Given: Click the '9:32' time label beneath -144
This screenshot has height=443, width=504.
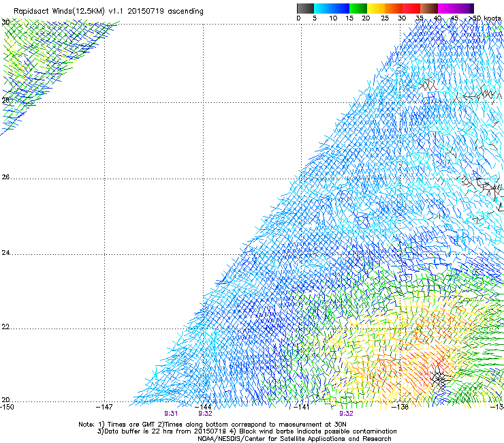Looking at the screenshot, I should coord(205,414).
